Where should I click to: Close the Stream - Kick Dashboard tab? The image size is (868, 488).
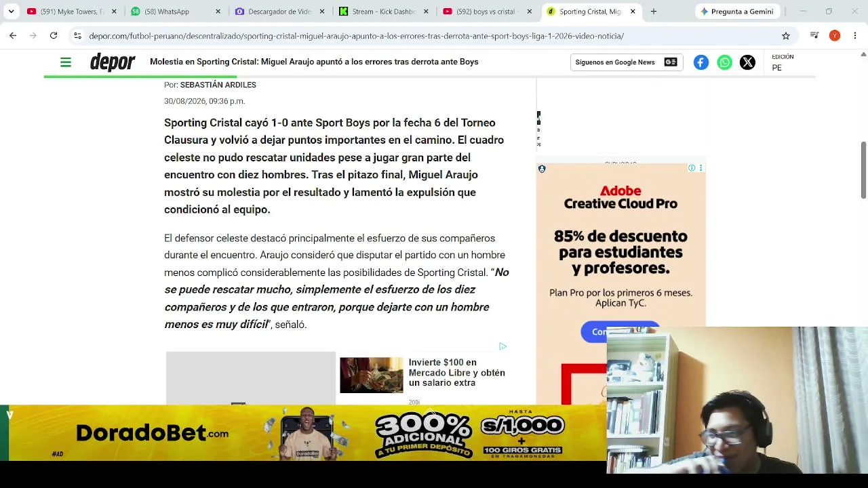tap(425, 12)
